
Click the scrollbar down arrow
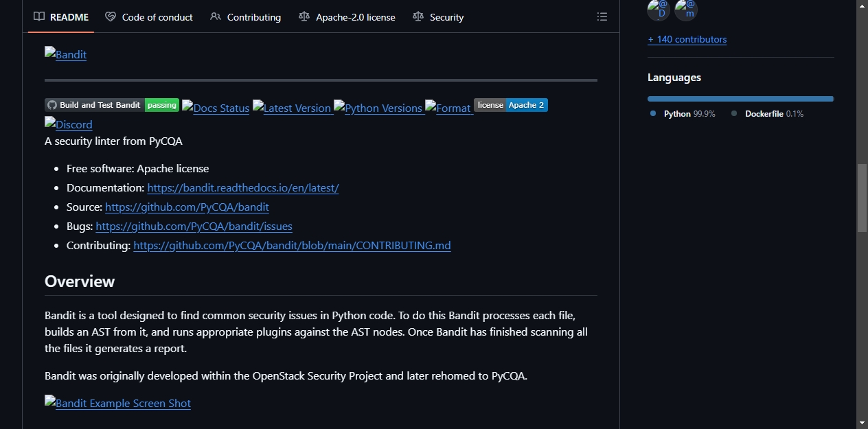(x=862, y=422)
